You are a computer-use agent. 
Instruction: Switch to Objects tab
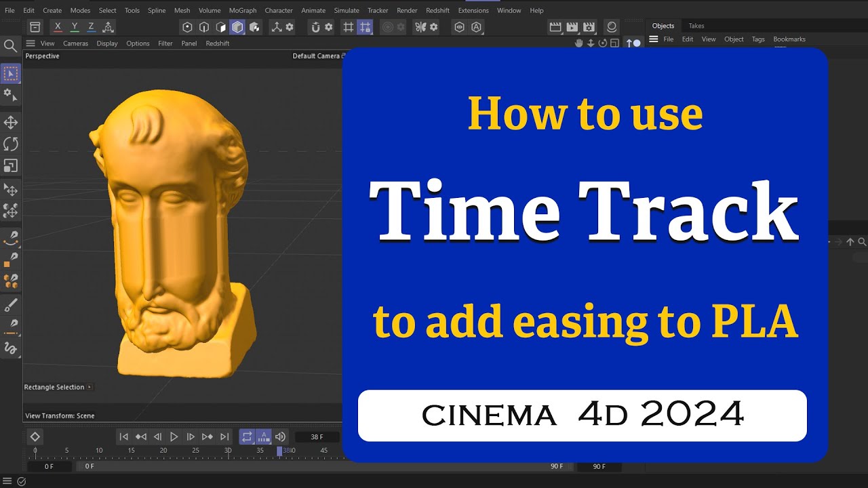tap(663, 26)
